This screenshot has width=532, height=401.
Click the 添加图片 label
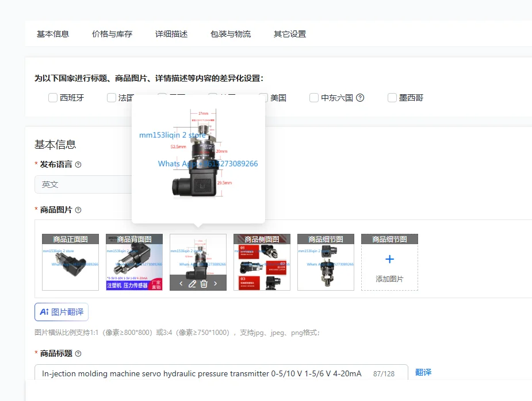click(389, 279)
